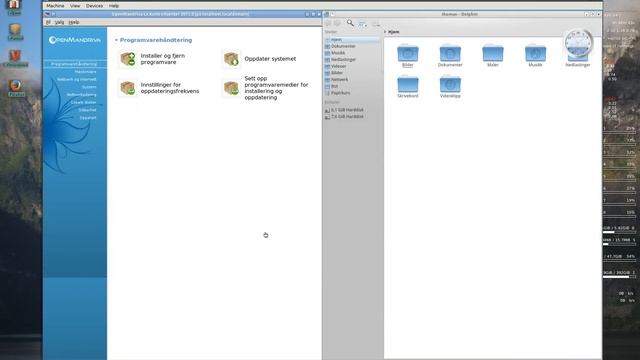640x360 pixels.
Task: Click the Oppdater systemet text link
Action: point(270,59)
